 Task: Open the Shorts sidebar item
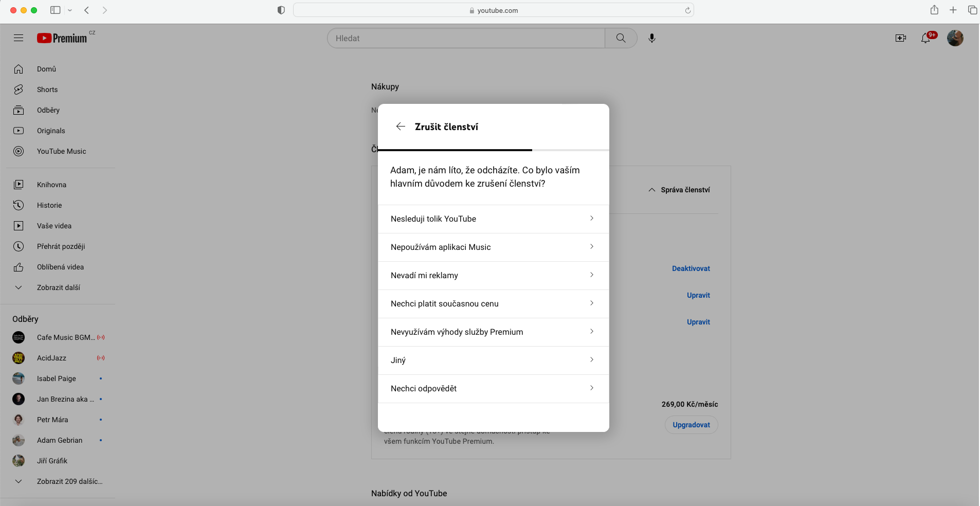[47, 89]
